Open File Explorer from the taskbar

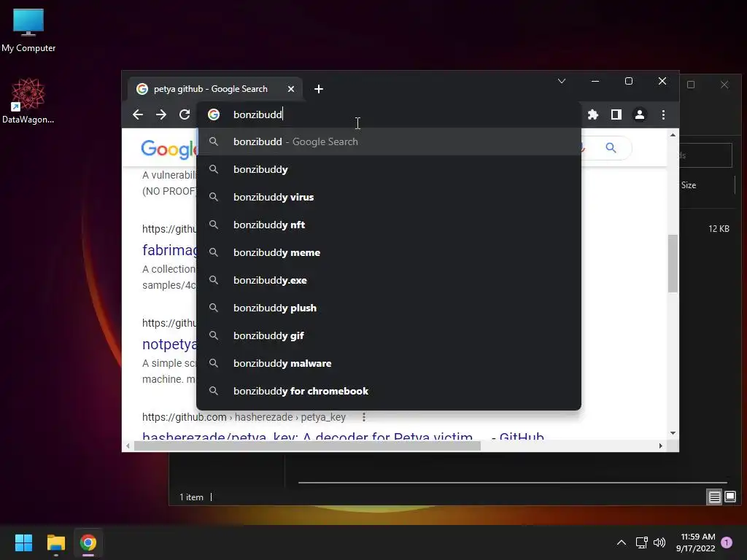[x=55, y=542]
